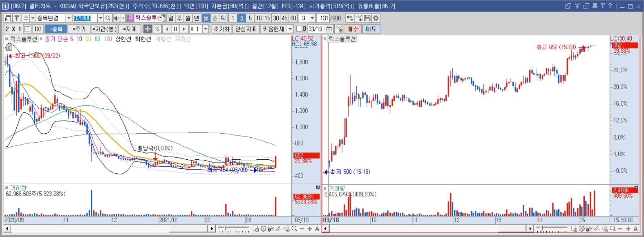The height and width of the screenshot is (237, 644).
Task: Expand the interval value 3 dropdown
Action: click(312, 18)
